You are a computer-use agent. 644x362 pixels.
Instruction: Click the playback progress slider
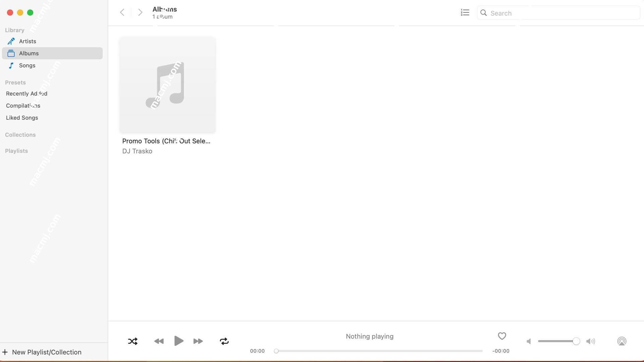378,351
